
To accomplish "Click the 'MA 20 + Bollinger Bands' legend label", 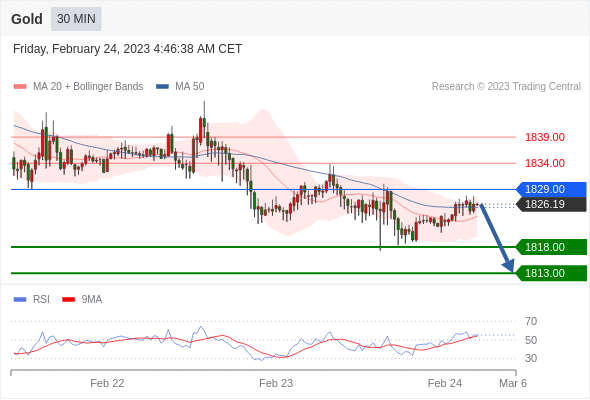I will (x=88, y=87).
